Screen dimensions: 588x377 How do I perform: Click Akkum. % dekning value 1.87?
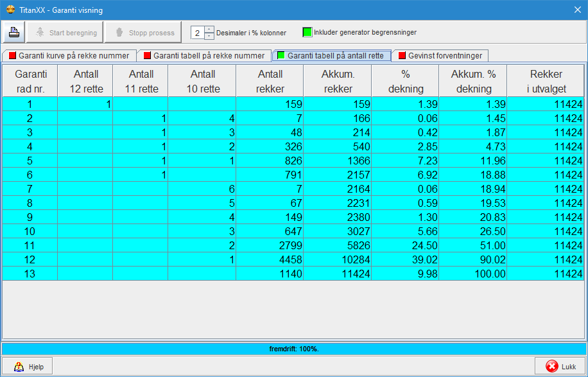[473, 132]
